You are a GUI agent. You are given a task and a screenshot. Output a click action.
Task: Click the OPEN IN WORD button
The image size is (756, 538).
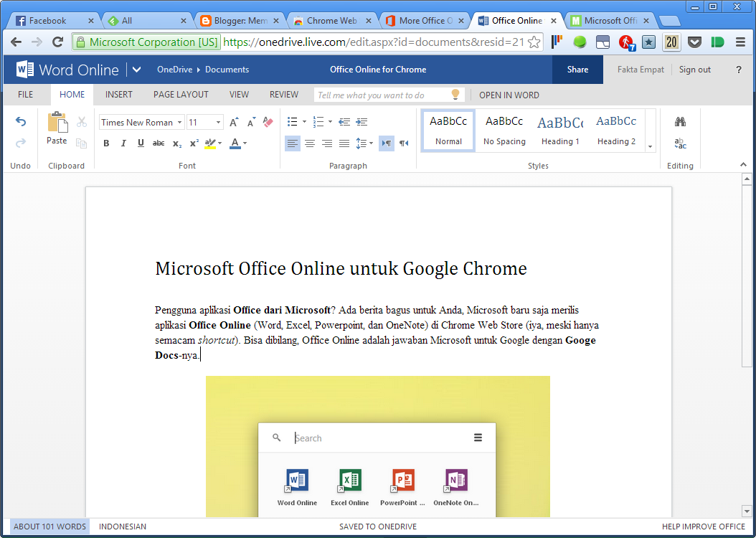click(x=509, y=95)
